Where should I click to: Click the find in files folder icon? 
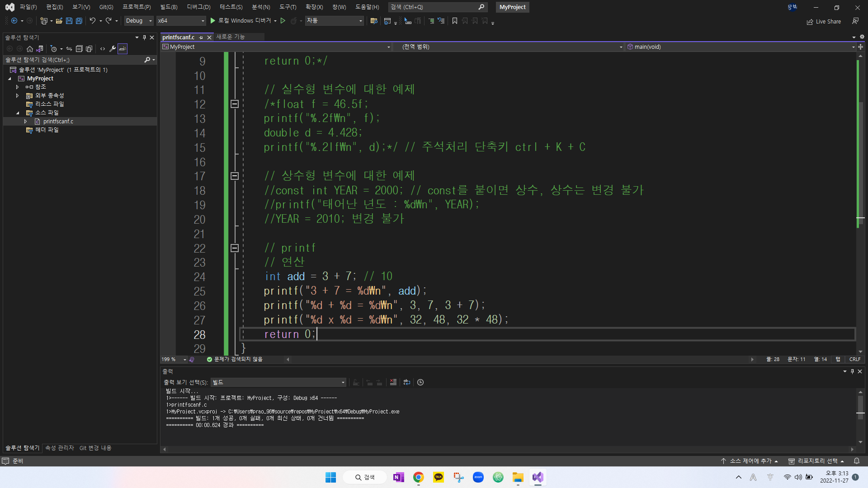tap(374, 21)
